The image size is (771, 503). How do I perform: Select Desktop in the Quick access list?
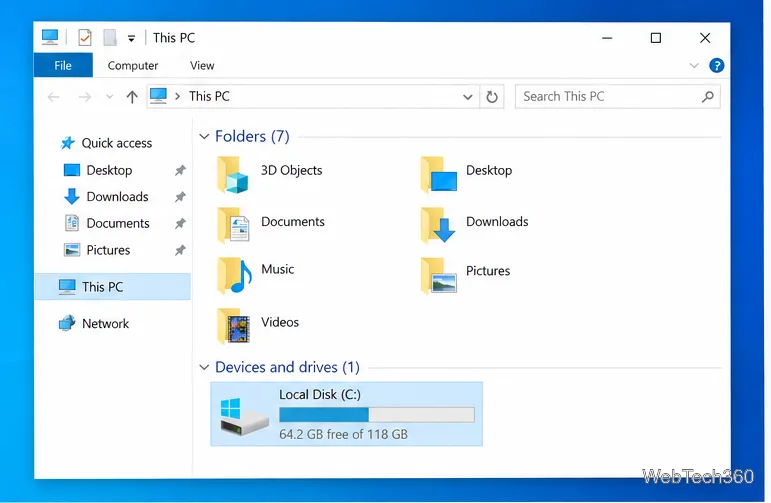(x=109, y=170)
